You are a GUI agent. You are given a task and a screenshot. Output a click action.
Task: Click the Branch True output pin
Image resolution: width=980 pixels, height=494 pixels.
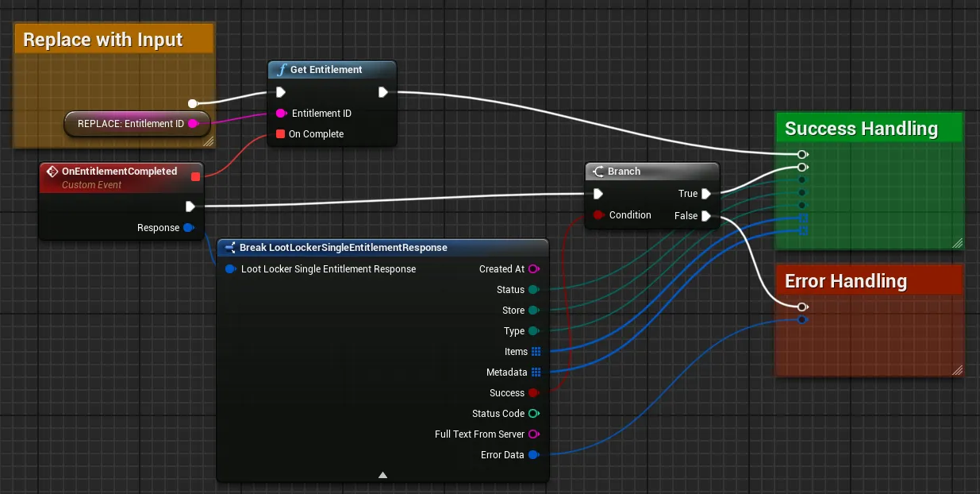[706, 194]
